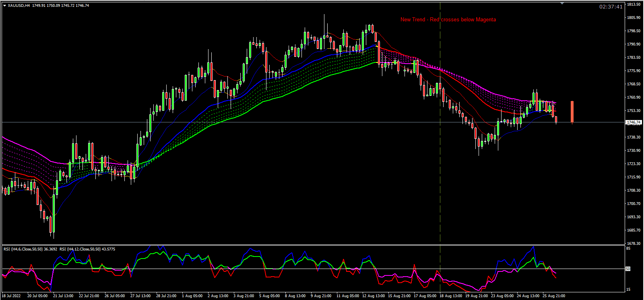Click the current price tag 1746.74 on axis

click(634, 122)
